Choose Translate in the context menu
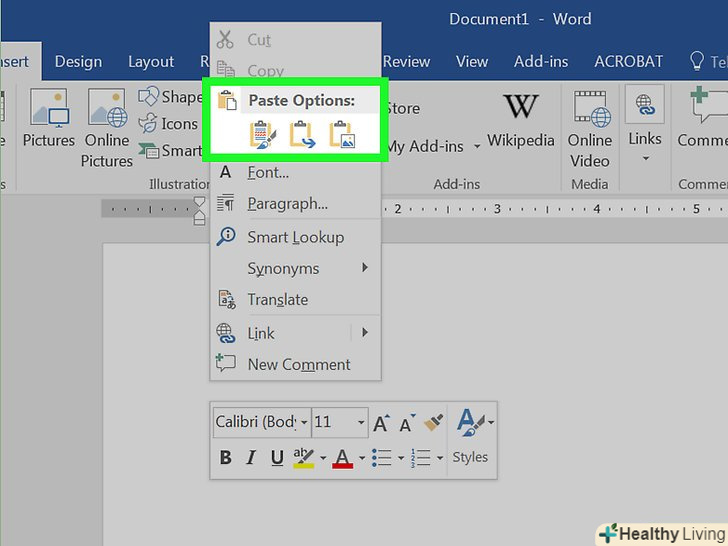Screen dimensions: 728x546 click(277, 299)
